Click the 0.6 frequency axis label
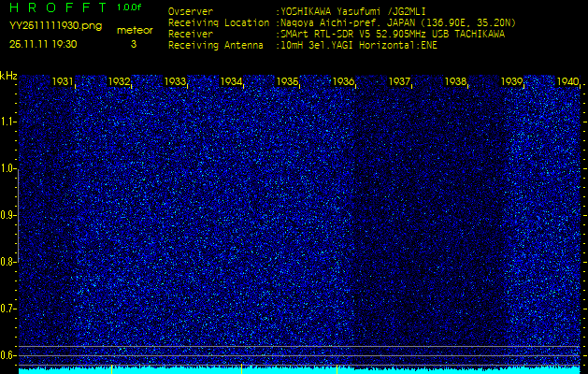The width and height of the screenshot is (588, 374). coord(7,355)
